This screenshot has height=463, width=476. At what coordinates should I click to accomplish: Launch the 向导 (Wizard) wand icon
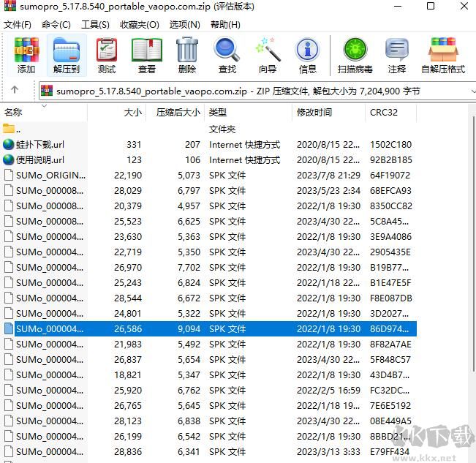click(x=268, y=55)
